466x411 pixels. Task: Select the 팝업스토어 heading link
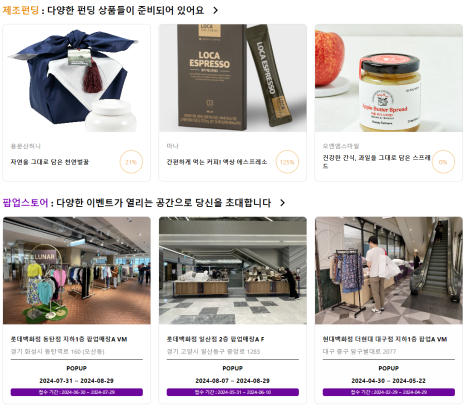pos(25,203)
